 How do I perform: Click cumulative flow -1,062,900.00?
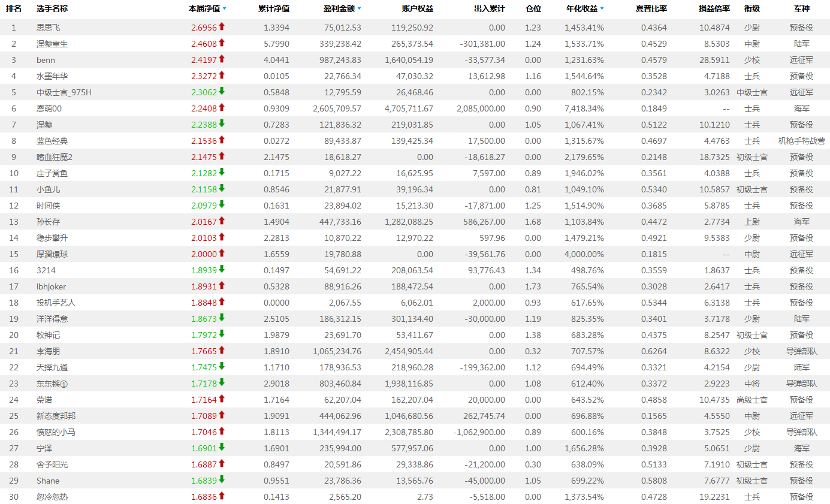click(x=479, y=432)
